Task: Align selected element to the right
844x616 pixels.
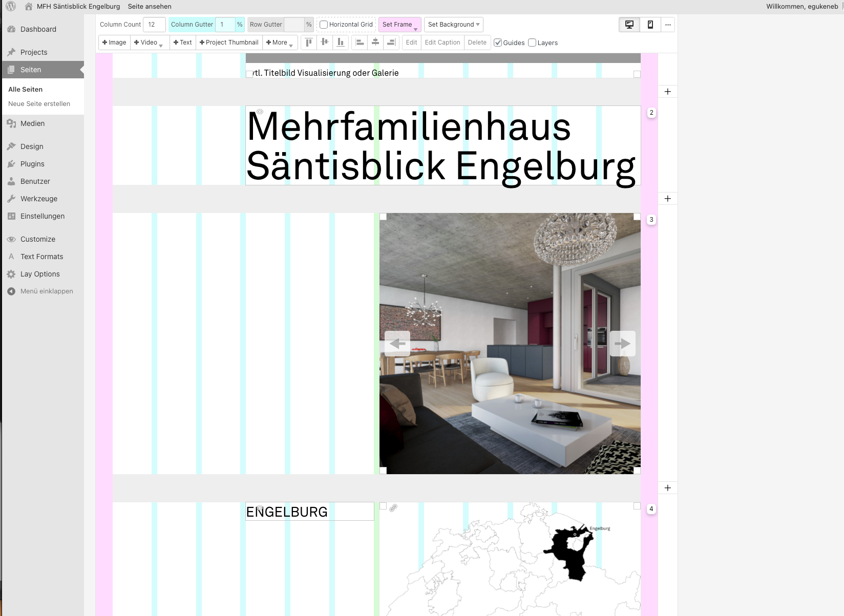Action: click(391, 43)
